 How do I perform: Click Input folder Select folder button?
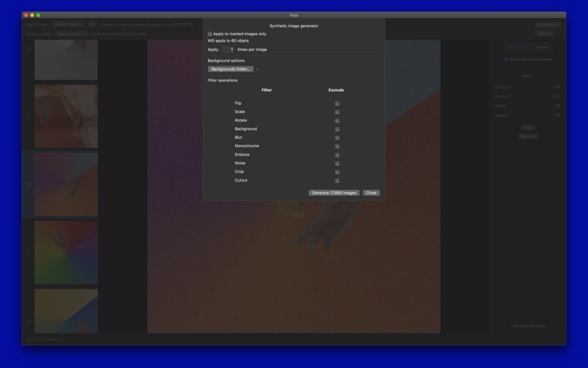pos(68,24)
